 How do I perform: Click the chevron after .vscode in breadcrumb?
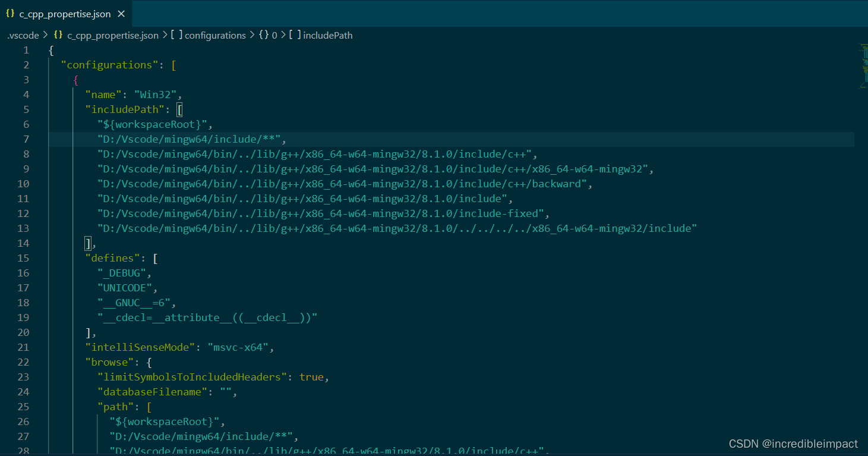pyautogui.click(x=46, y=36)
